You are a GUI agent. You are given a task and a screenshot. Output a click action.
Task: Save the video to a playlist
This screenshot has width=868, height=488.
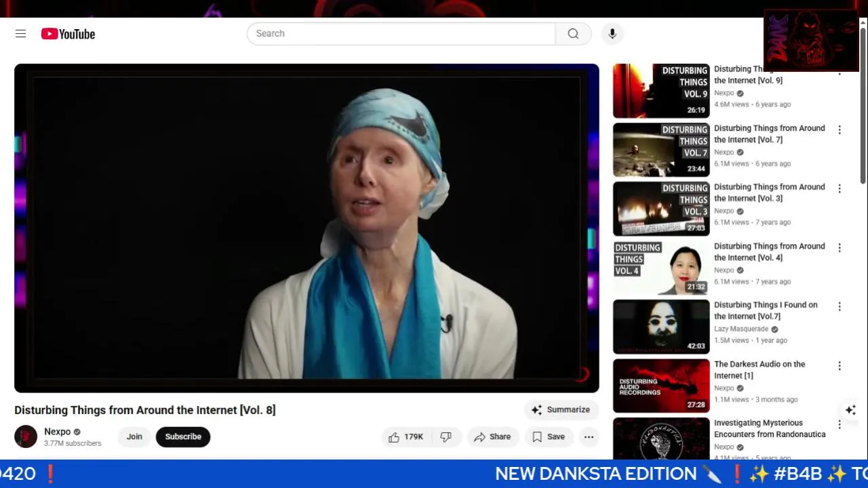(x=549, y=437)
